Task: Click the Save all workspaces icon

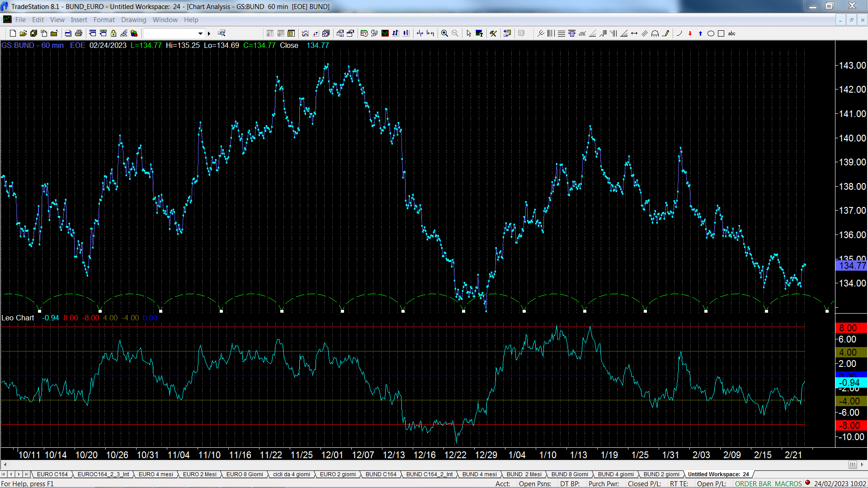Action: [x=33, y=33]
